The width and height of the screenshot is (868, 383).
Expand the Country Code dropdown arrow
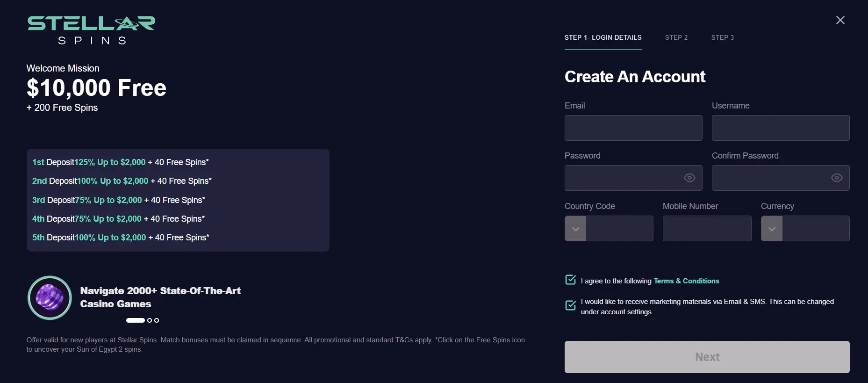pyautogui.click(x=575, y=229)
